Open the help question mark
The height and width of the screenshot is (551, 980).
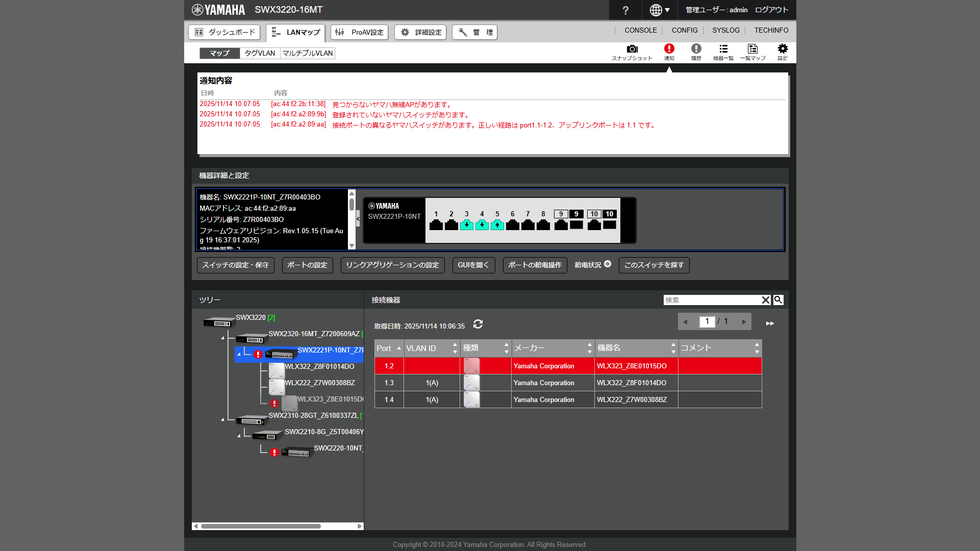625,10
